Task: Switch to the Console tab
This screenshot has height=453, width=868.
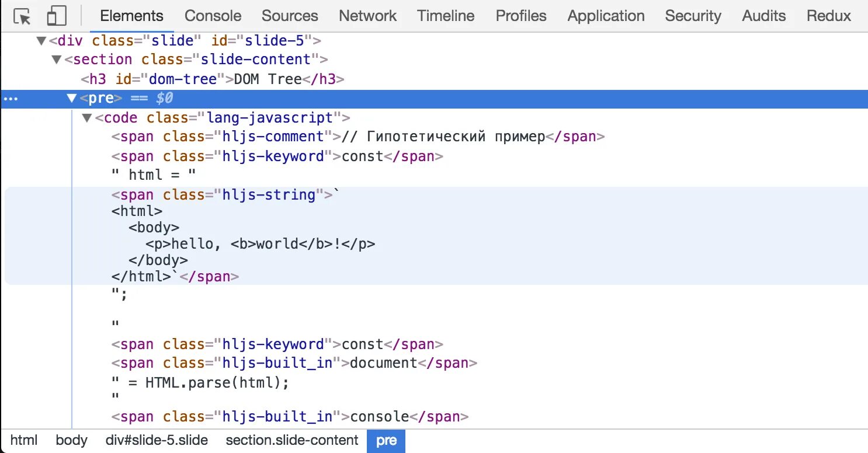Action: pyautogui.click(x=213, y=16)
